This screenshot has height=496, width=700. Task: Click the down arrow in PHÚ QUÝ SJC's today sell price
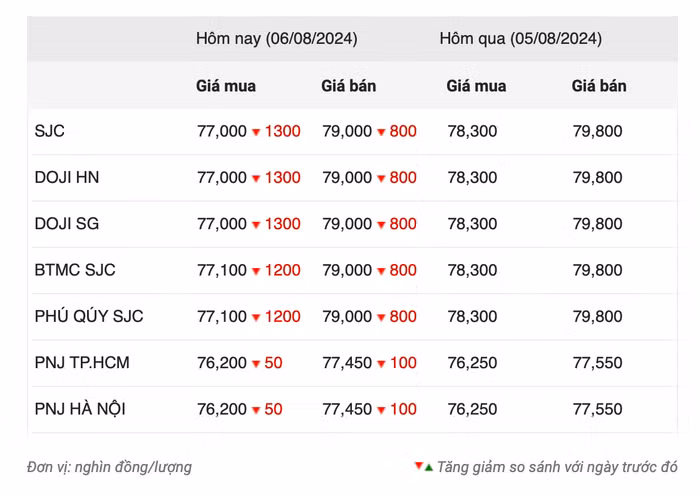point(381,317)
